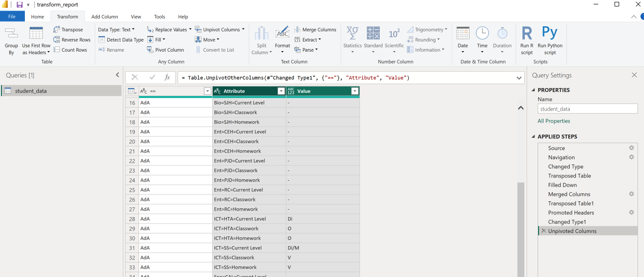Click Merge Columns icon
Viewport: 644px width, 277px height.
pyautogui.click(x=297, y=29)
